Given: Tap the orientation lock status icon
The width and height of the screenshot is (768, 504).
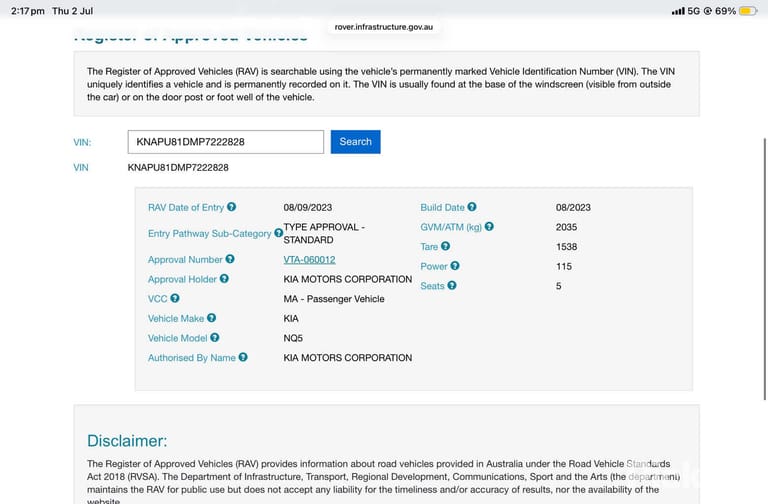Looking at the screenshot, I should pos(707,11).
